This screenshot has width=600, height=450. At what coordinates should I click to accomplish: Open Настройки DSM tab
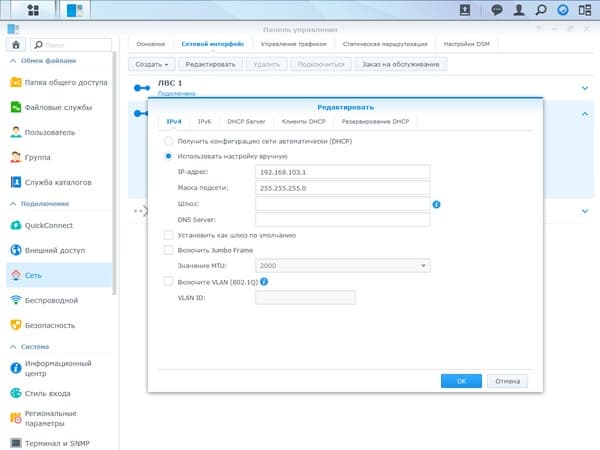coord(466,44)
